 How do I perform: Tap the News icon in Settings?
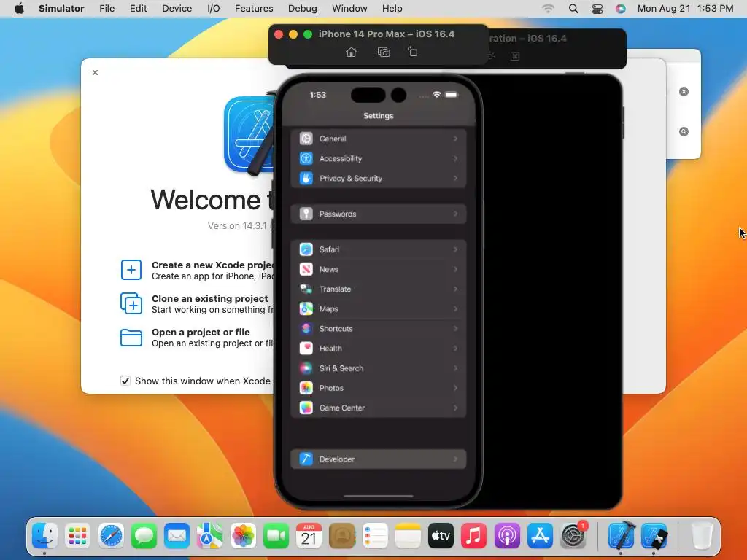306,269
